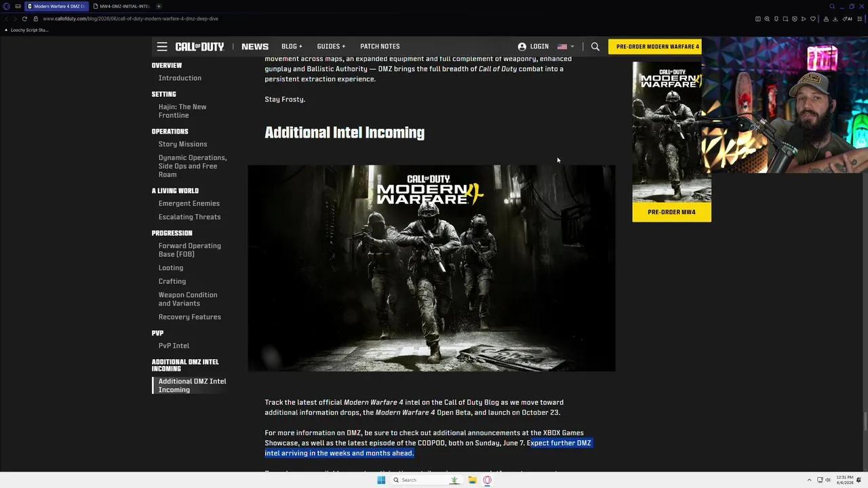Screen dimensions: 868x488
Task: Click the Opera icon in the taskbar
Action: tap(487, 480)
